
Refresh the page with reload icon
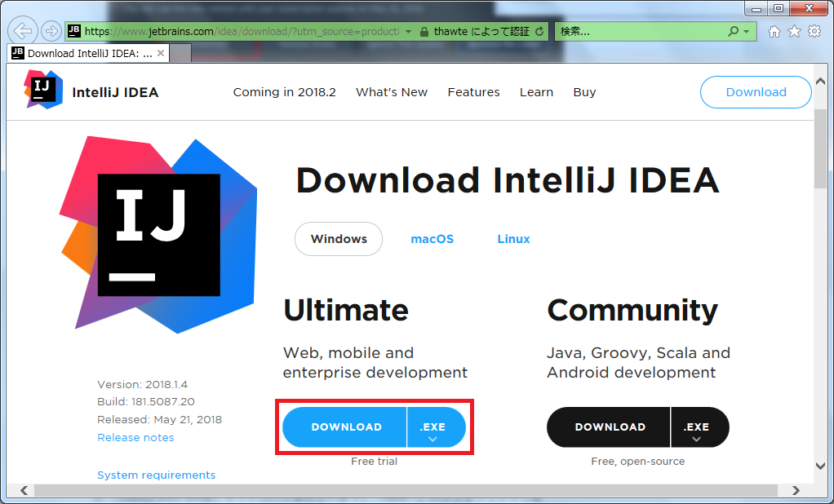[539, 31]
